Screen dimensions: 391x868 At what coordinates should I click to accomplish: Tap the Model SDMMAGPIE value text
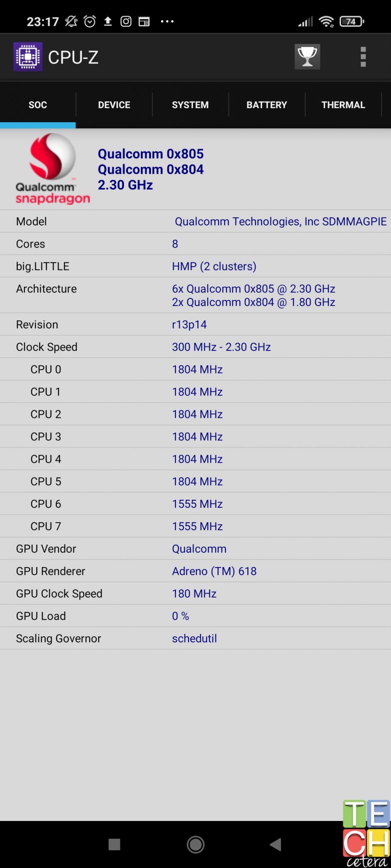tap(280, 222)
